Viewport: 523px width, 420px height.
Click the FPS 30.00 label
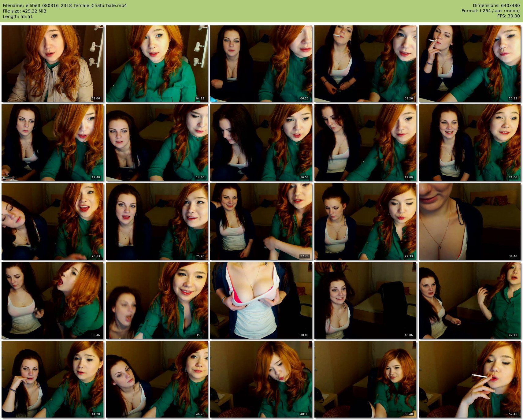(508, 16)
